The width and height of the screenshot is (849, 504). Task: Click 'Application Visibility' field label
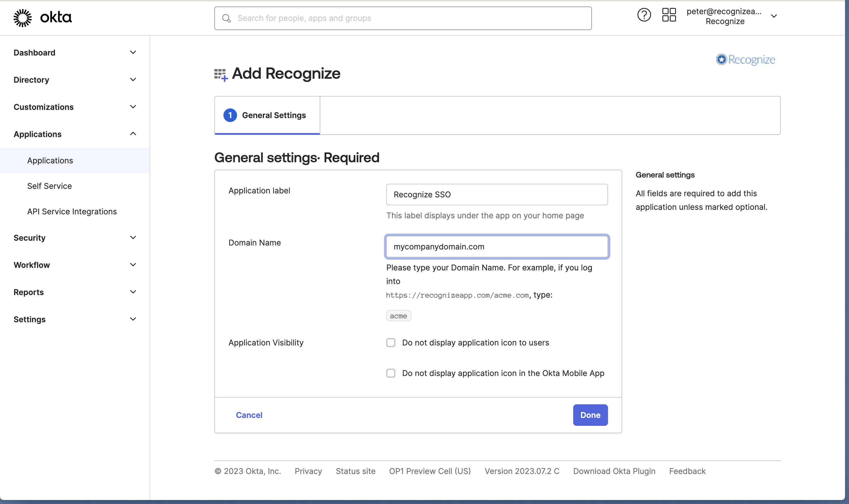click(266, 342)
